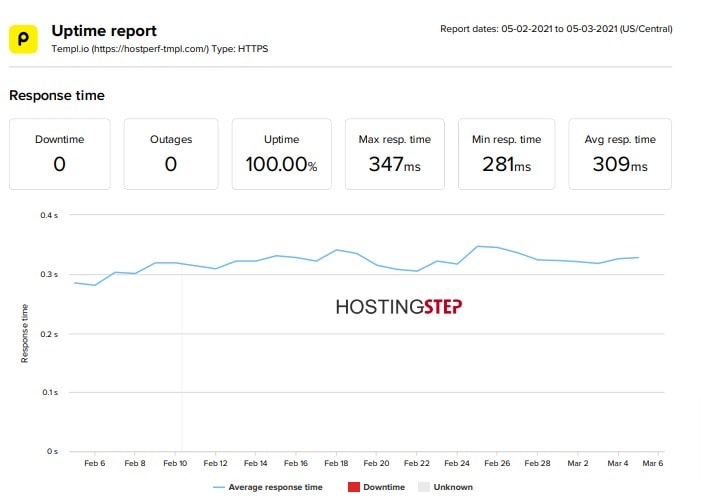Click the gray Unknown legend swatch
The image size is (701, 502).
pyautogui.click(x=424, y=487)
